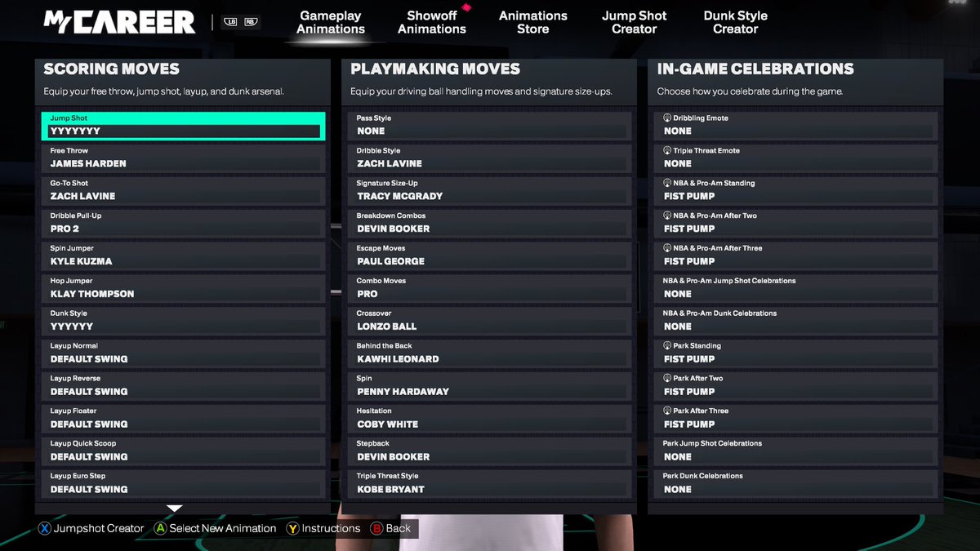Choose the Layup Euro Step slot
The image size is (980, 551).
click(x=183, y=485)
